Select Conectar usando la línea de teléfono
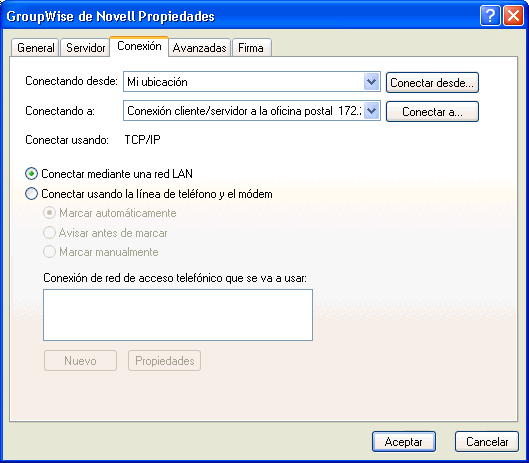The image size is (529, 463). tap(148, 194)
